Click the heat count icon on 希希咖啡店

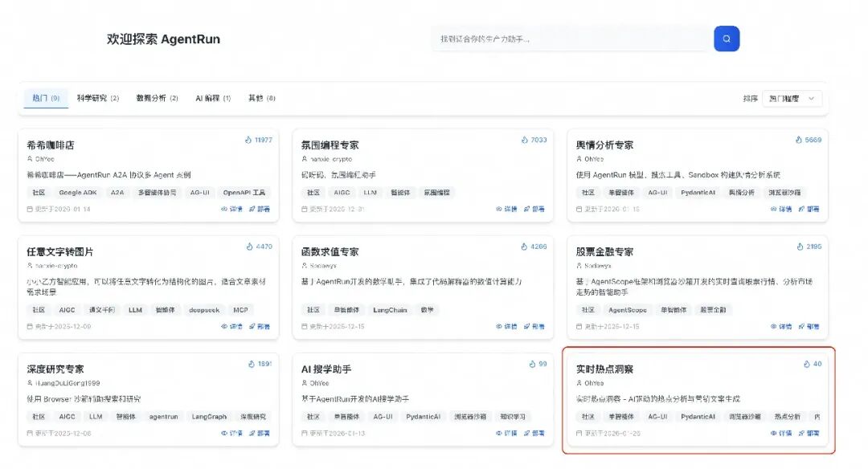pos(248,139)
